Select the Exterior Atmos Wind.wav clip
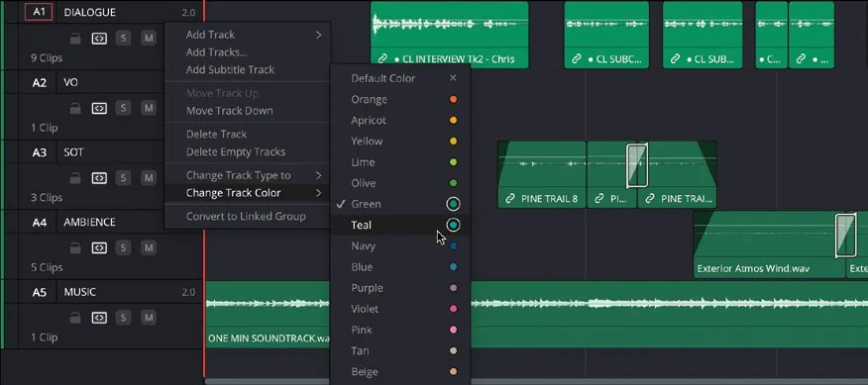This screenshot has width=868, height=385. point(770,244)
